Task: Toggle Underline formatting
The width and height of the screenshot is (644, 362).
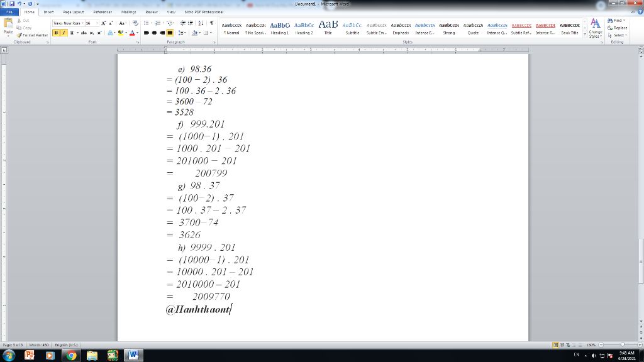Action: [72, 33]
